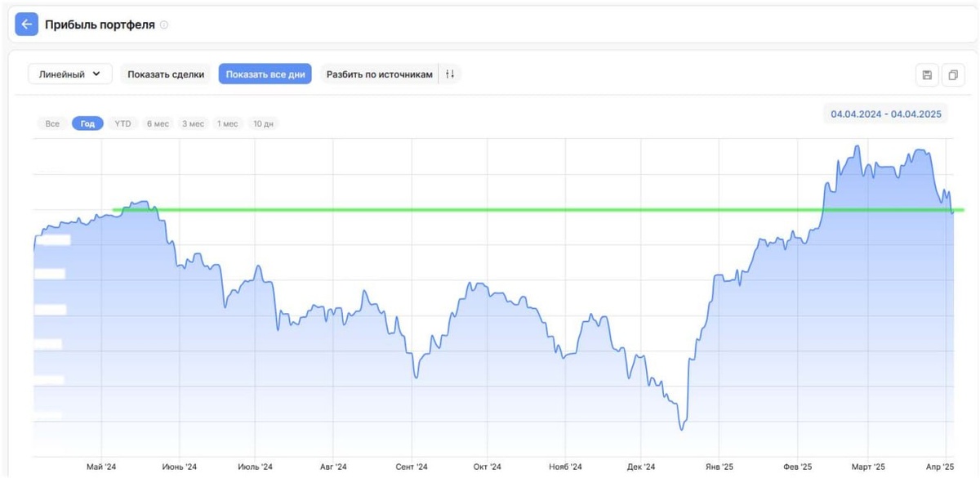980x478 pixels.
Task: Click the Сент '24 axis label
Action: coord(412,467)
